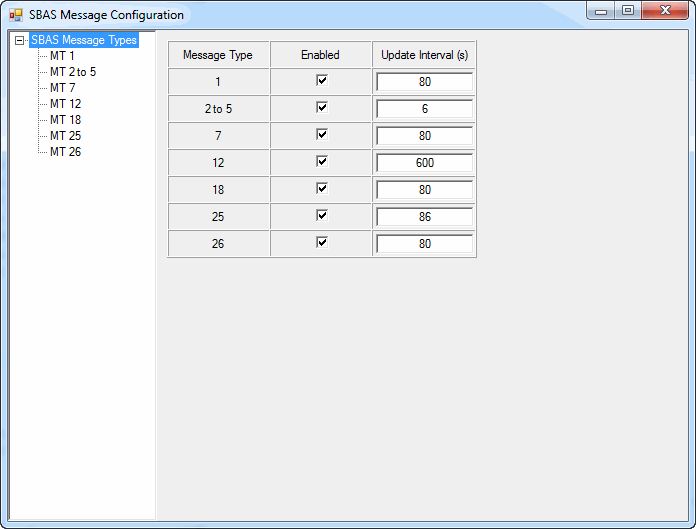696x529 pixels.
Task: Focus update interval field for message type 18
Action: tap(424, 190)
